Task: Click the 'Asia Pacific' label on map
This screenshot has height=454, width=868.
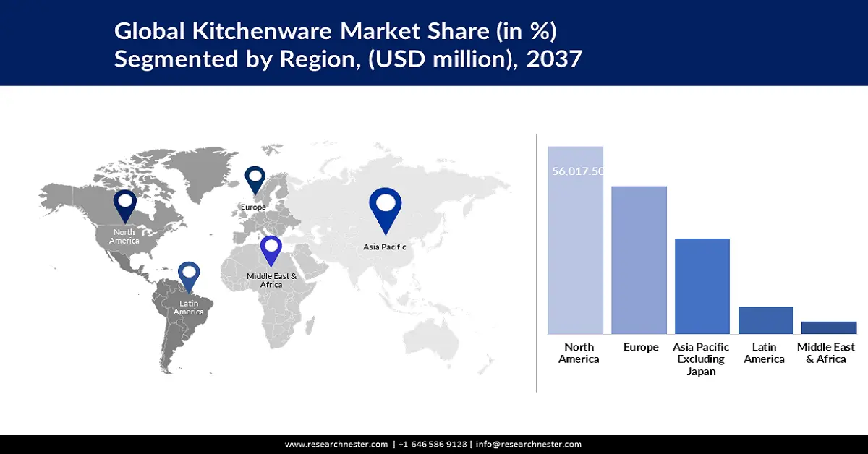Action: point(385,247)
